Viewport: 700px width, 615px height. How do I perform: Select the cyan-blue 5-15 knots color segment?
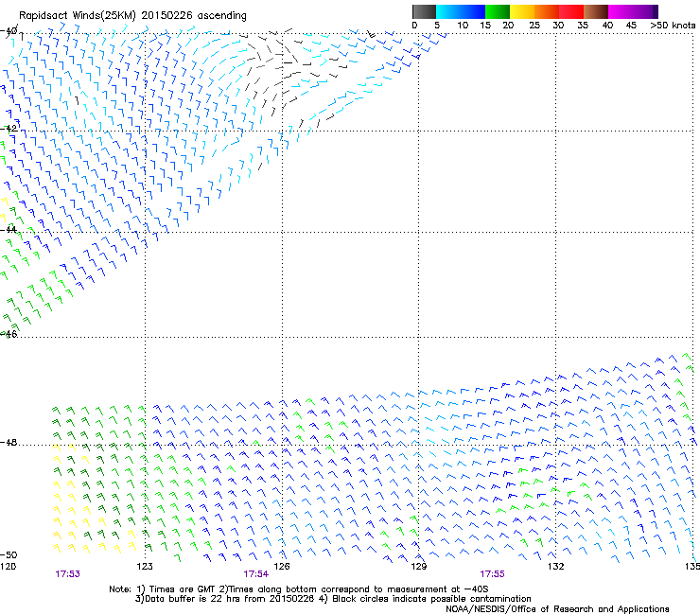pos(461,11)
